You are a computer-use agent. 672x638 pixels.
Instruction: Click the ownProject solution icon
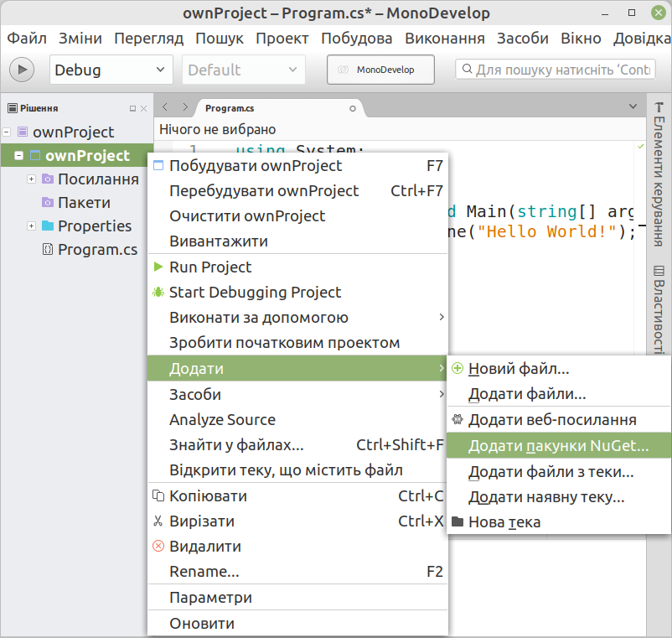pyautogui.click(x=23, y=132)
